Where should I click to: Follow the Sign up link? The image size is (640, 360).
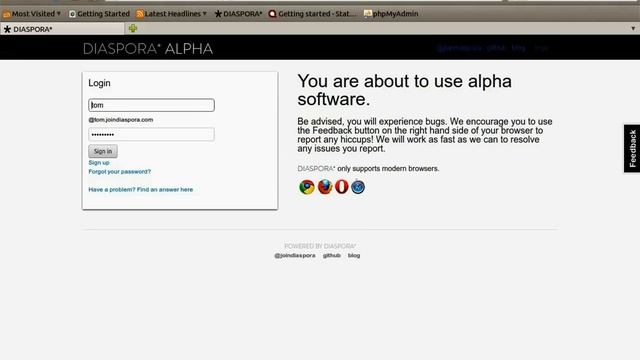99,162
